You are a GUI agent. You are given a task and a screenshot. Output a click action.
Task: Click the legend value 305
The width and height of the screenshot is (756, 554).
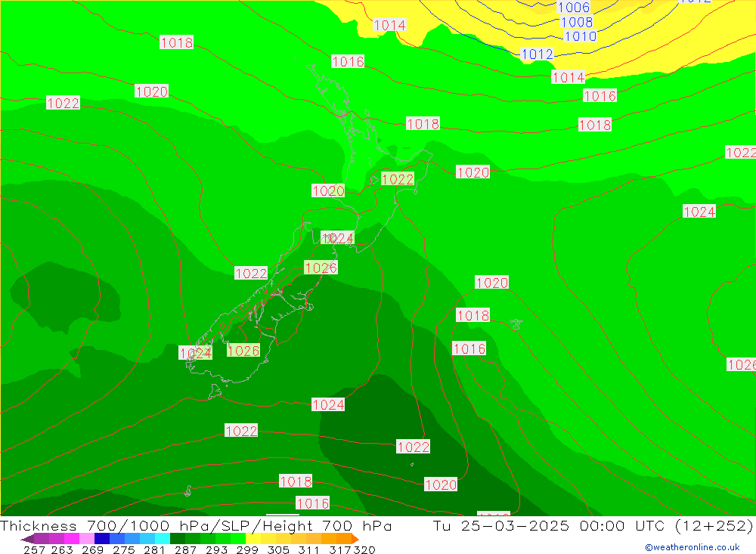[278, 549]
